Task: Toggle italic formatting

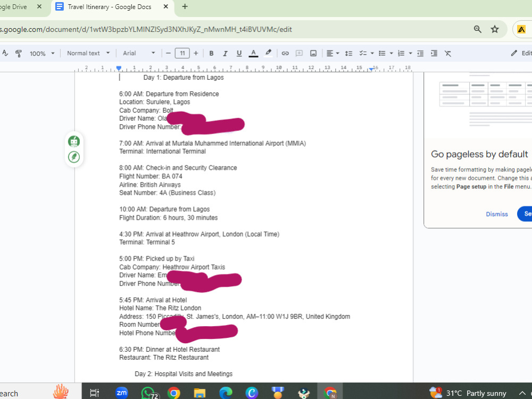Action: click(225, 53)
